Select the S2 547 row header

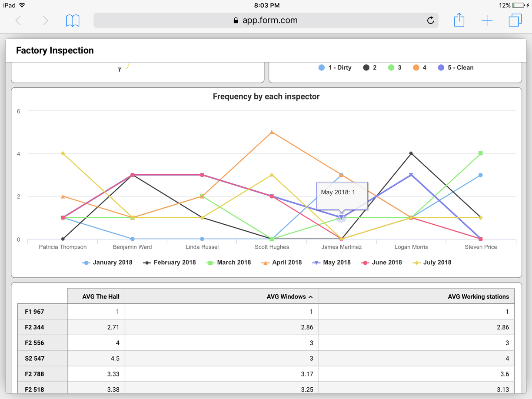click(42, 359)
